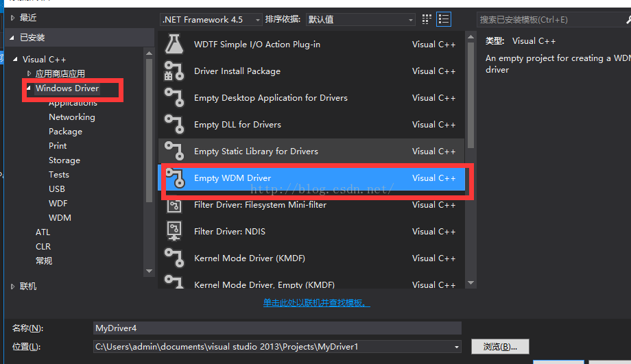
Task: Click the 浏览(B)... browse button
Action: (x=500, y=347)
